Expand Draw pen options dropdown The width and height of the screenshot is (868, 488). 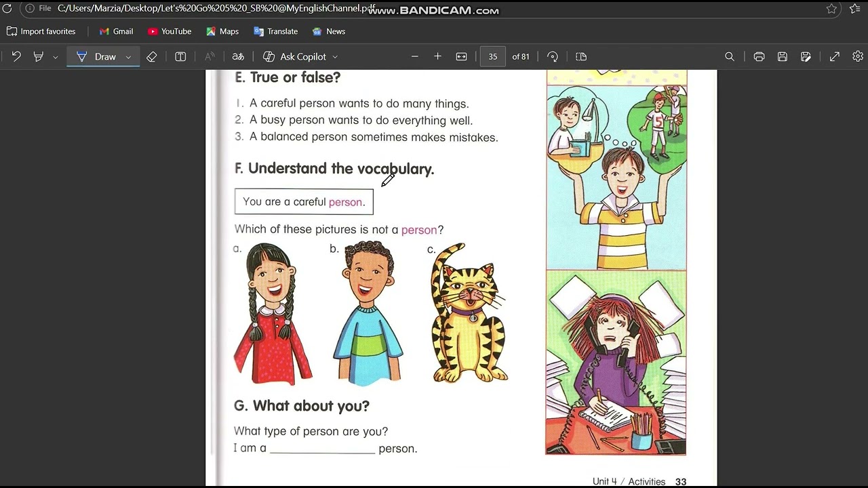(128, 57)
